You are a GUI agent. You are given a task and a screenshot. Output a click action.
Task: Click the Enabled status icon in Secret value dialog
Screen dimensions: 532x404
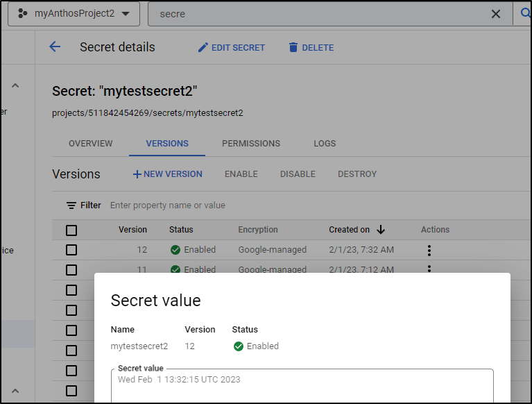239,346
